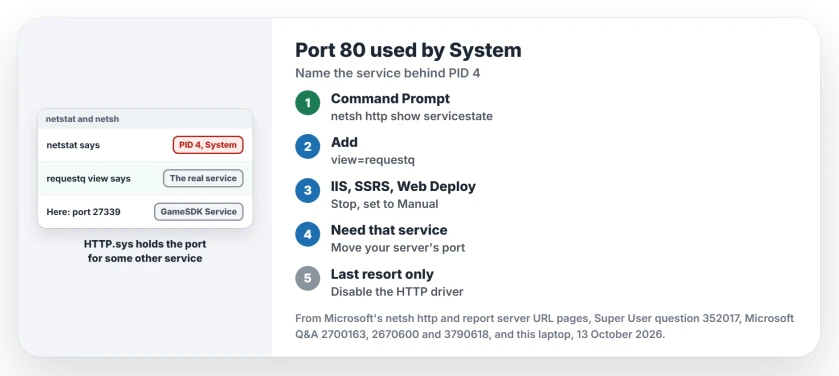Click 'Move your server's port' text
Image resolution: width=839 pixels, height=376 pixels.
pyautogui.click(x=398, y=248)
